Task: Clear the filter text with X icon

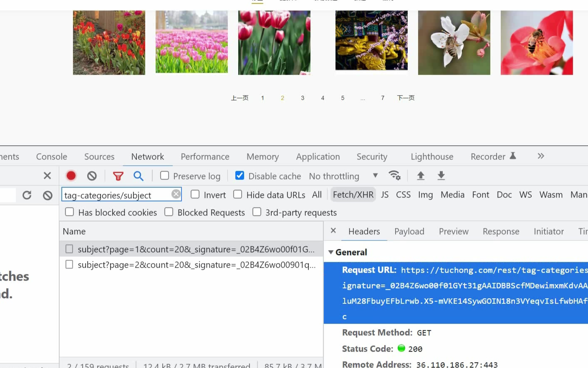Action: coord(176,194)
